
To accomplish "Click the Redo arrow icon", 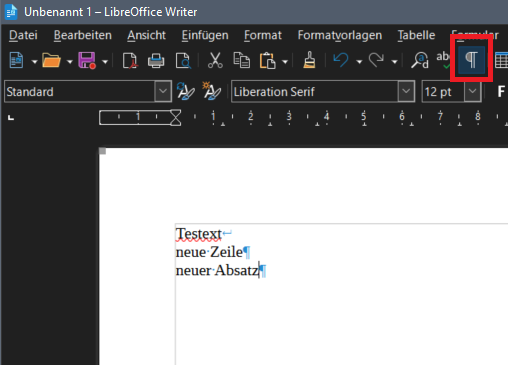I will pos(376,60).
